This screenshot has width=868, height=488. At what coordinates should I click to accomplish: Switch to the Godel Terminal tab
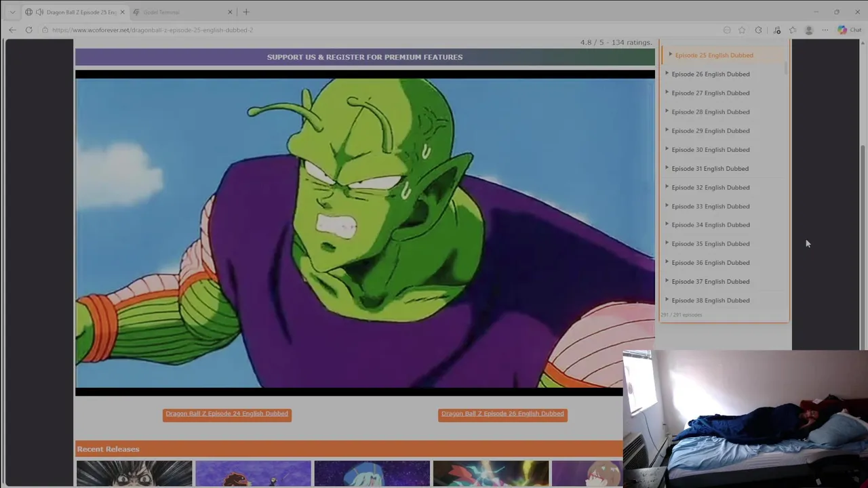tap(176, 12)
